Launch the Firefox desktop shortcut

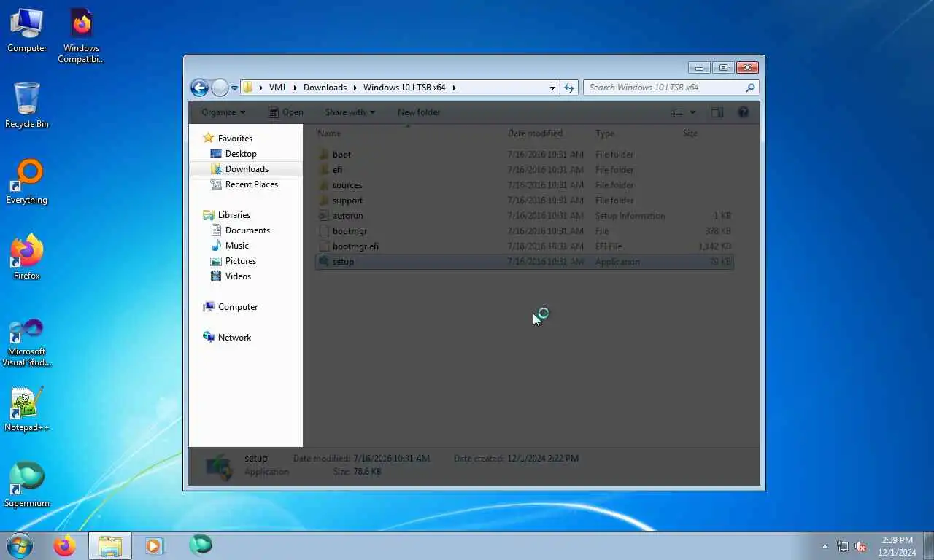coord(27,257)
